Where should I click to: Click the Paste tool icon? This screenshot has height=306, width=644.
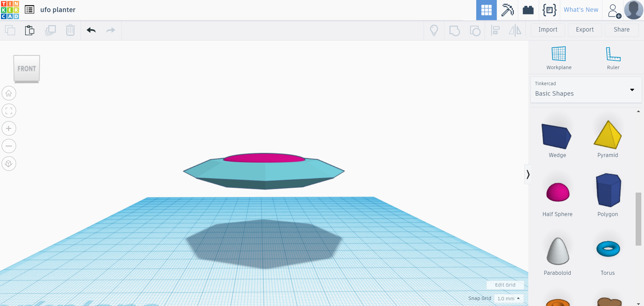pyautogui.click(x=30, y=30)
